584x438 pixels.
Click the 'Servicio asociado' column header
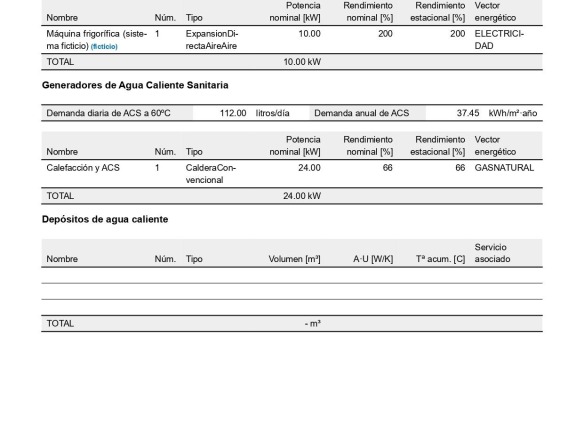coord(492,253)
